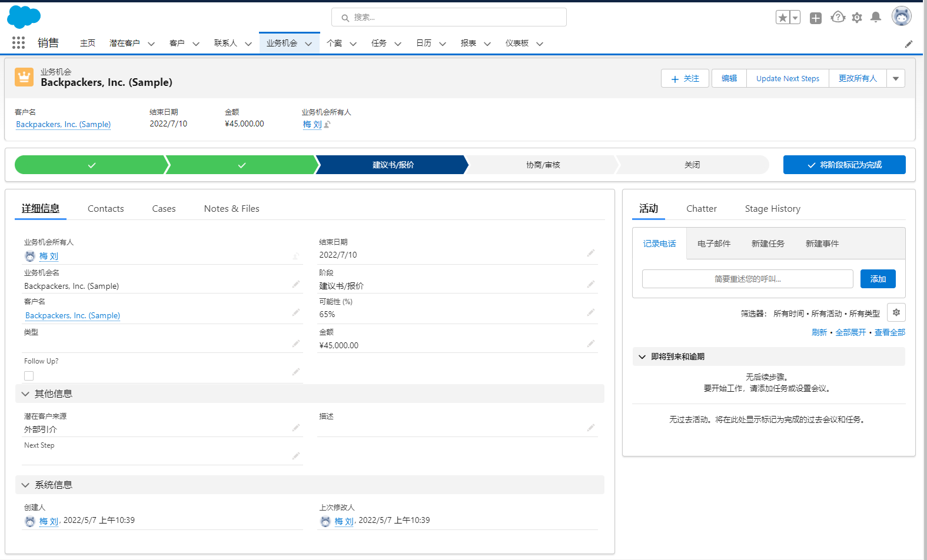The height and width of the screenshot is (560, 927).
Task: Edit the 阶段 field via pencil icon
Action: tap(590, 284)
